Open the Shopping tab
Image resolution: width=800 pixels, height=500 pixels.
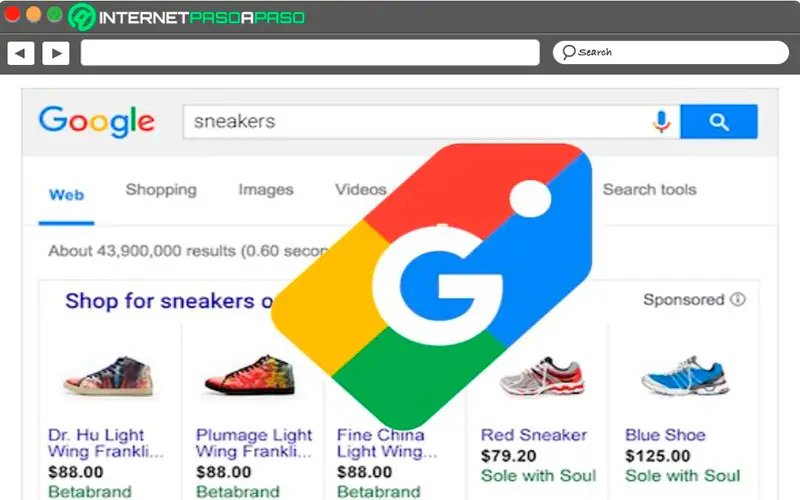tap(161, 190)
